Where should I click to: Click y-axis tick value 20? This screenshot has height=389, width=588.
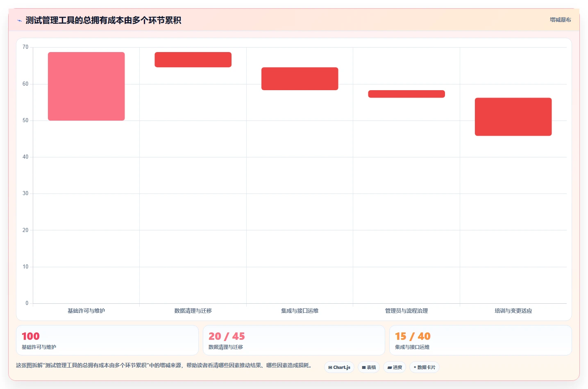point(25,230)
